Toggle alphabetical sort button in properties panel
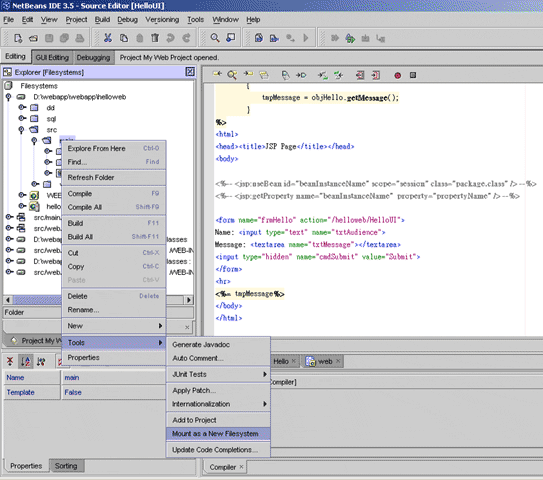The width and height of the screenshot is (543, 480). click(26, 362)
